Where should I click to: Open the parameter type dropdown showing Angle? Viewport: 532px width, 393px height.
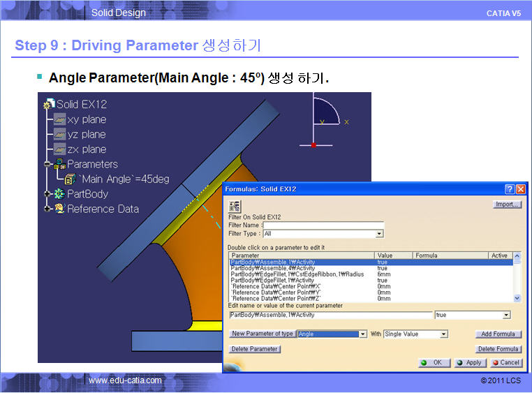tap(362, 334)
